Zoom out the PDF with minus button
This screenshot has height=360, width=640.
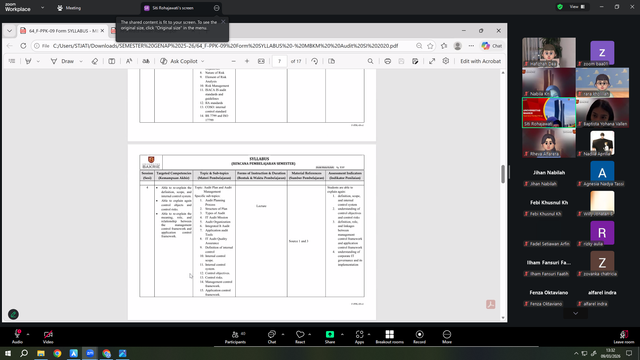tap(233, 61)
